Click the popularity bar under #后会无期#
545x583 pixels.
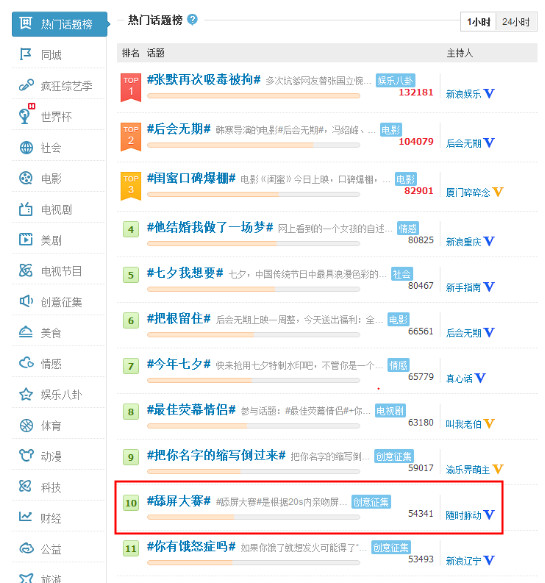pos(253,145)
